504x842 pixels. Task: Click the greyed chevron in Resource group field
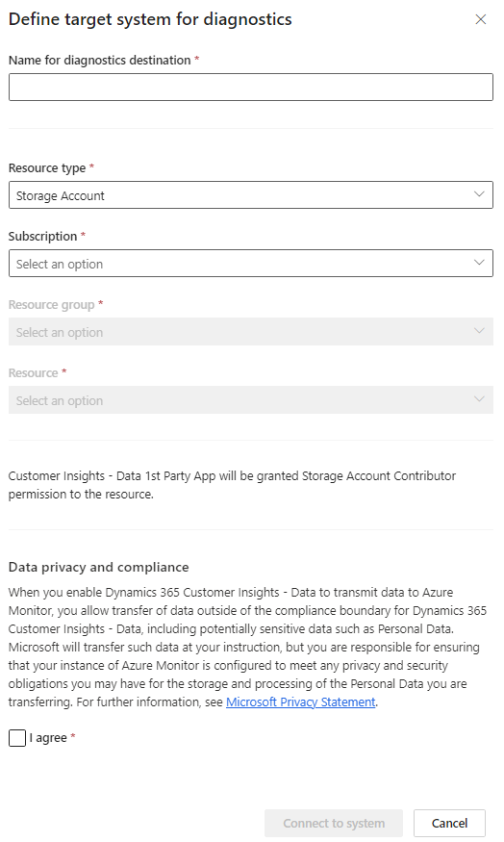point(479,331)
